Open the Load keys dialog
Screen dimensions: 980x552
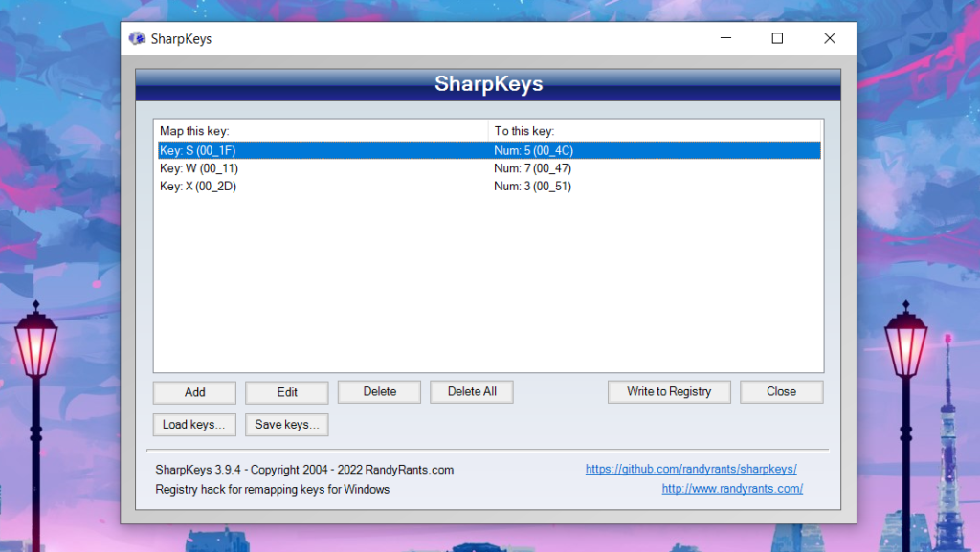(194, 425)
